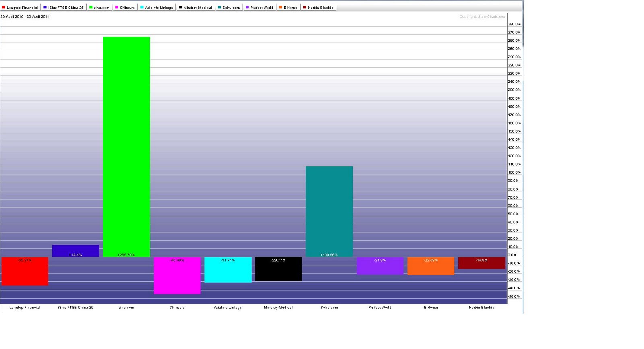Click the 280.0% y-axis tick label
This screenshot has height=349, width=644.
click(x=514, y=24)
